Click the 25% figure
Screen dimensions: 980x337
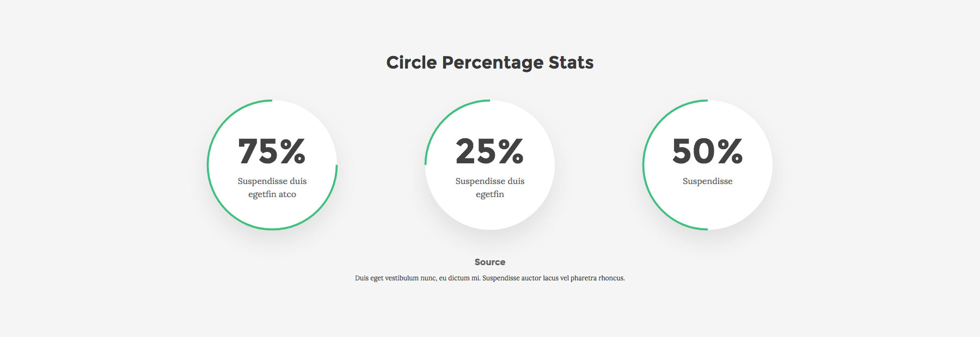[x=489, y=151]
